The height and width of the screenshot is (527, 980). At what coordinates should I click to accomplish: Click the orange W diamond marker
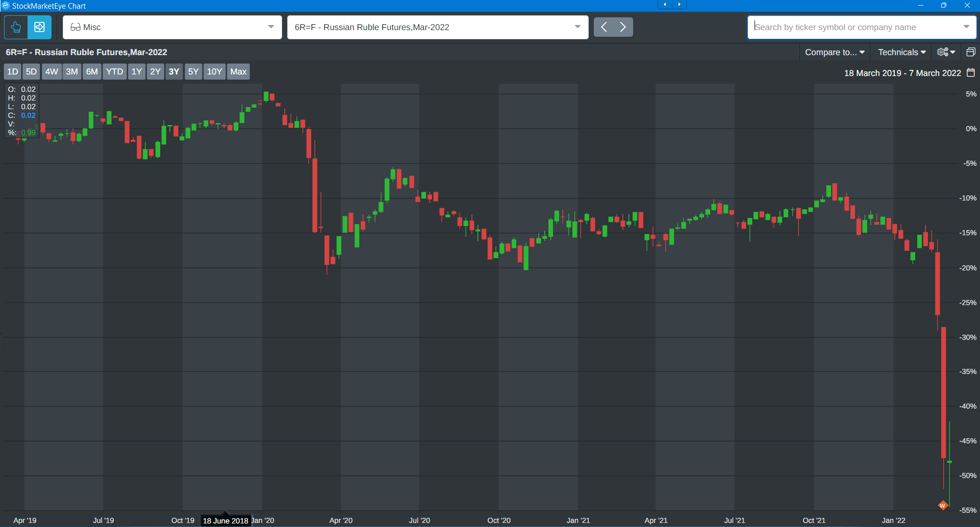click(942, 505)
